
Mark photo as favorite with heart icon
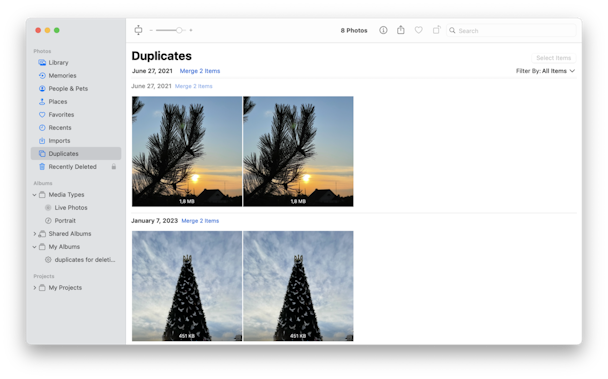(x=418, y=30)
